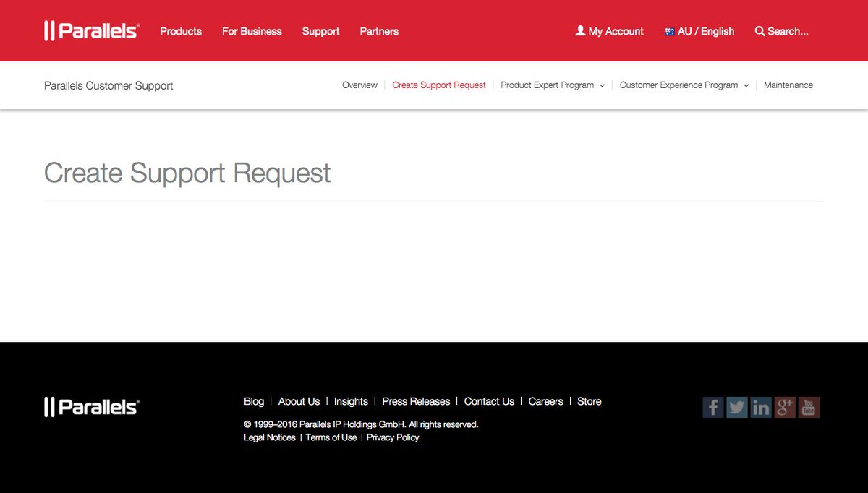This screenshot has height=493, width=868.
Task: Click the search magnifier icon
Action: coord(759,31)
